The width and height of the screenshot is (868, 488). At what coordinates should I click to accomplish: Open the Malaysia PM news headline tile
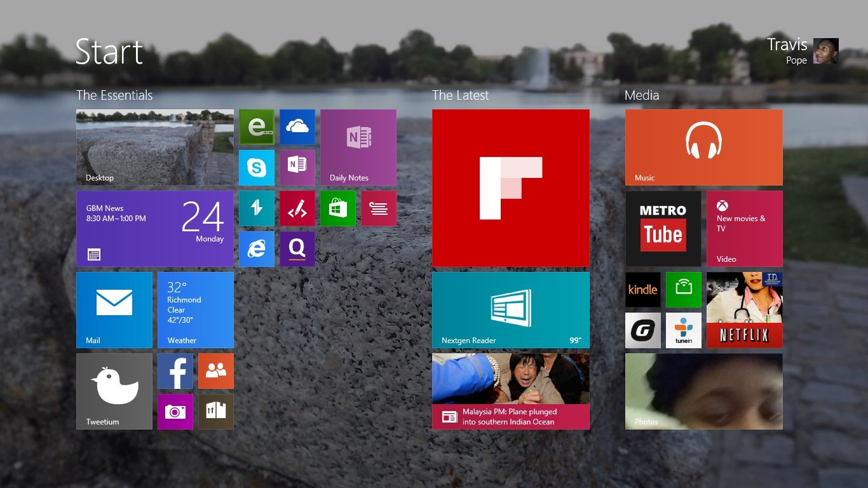(x=511, y=391)
